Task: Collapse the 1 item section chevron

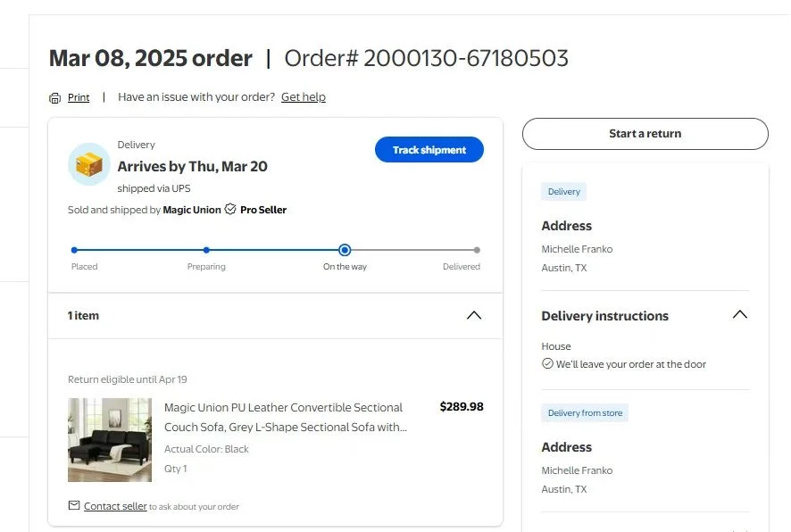Action: (x=474, y=315)
